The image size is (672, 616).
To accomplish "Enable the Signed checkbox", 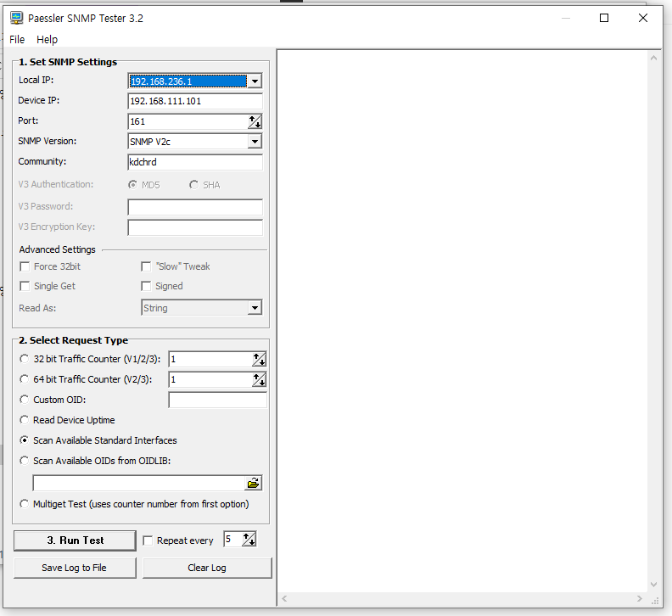I will pos(146,286).
